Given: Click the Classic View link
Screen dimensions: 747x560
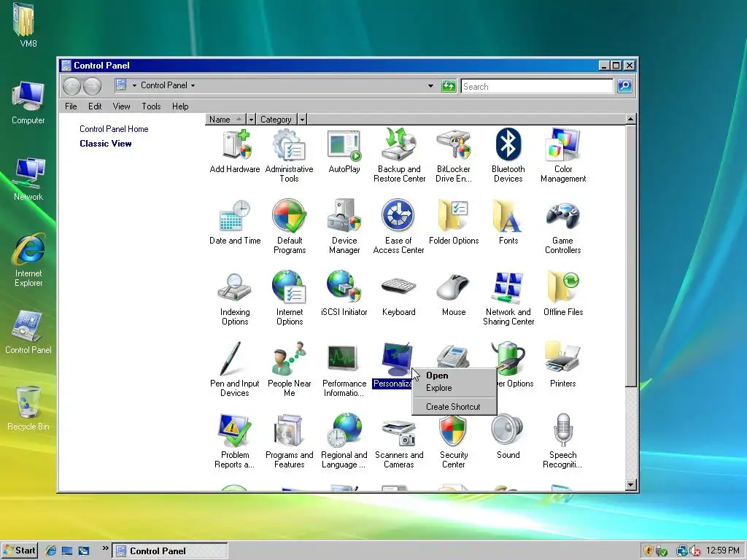Looking at the screenshot, I should point(105,144).
